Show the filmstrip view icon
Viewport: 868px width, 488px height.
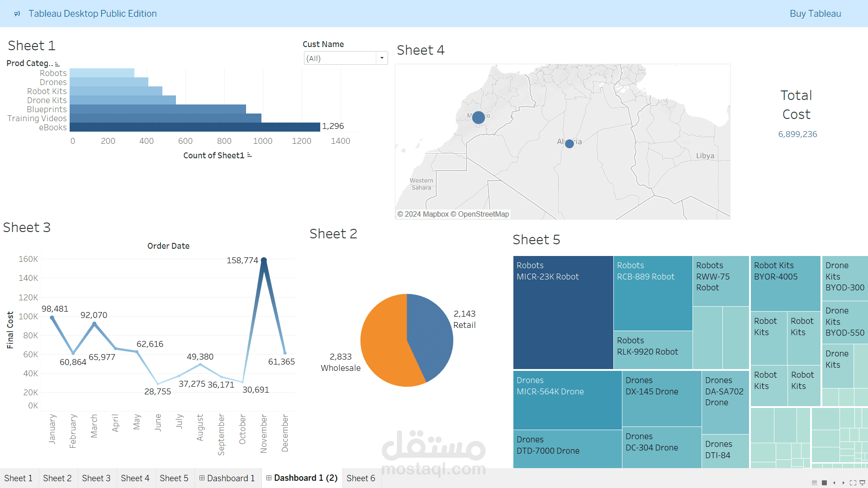(814, 483)
